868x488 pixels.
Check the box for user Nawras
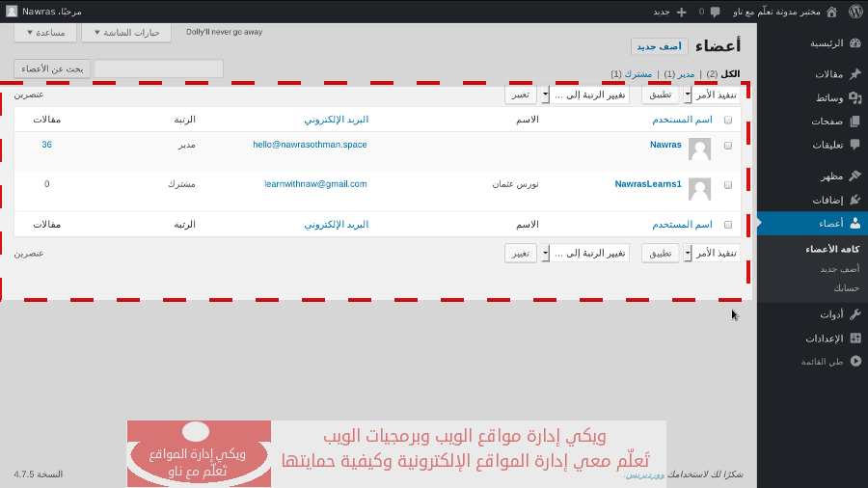[x=727, y=146]
